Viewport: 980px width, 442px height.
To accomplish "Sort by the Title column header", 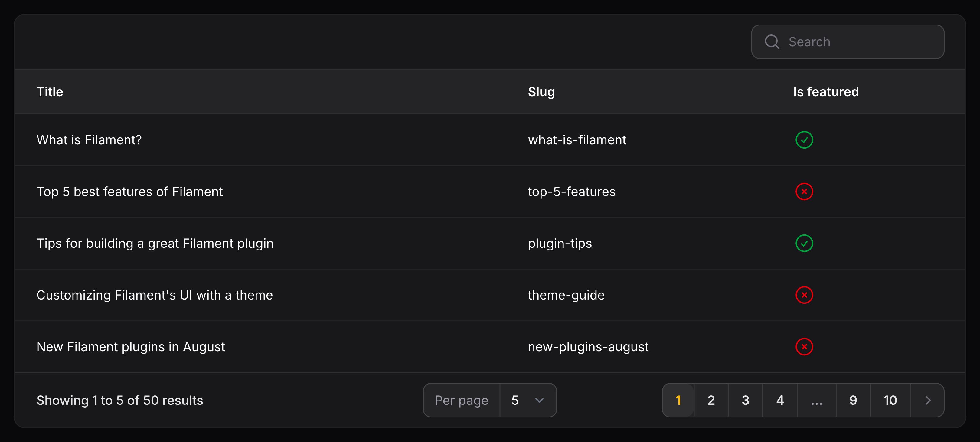I will (50, 91).
